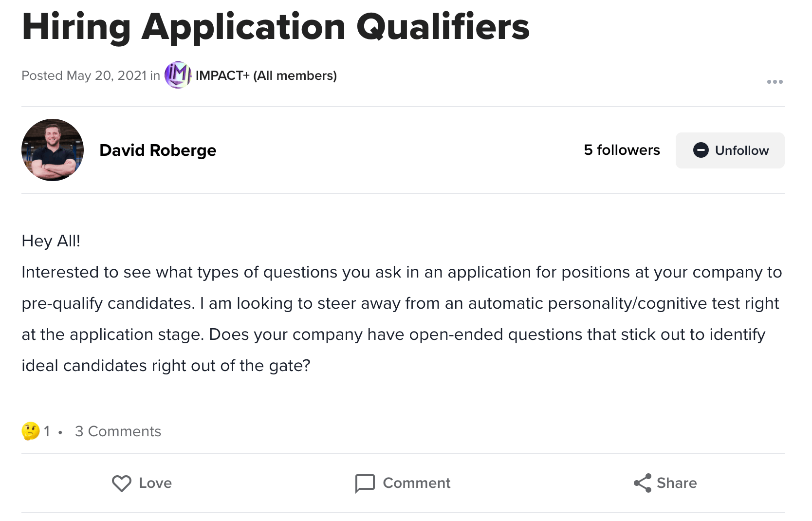Click the heart Love icon
The width and height of the screenshot is (812, 521).
122,483
